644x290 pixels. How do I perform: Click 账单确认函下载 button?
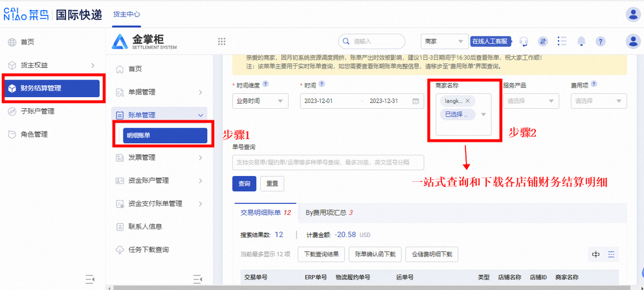(x=375, y=254)
